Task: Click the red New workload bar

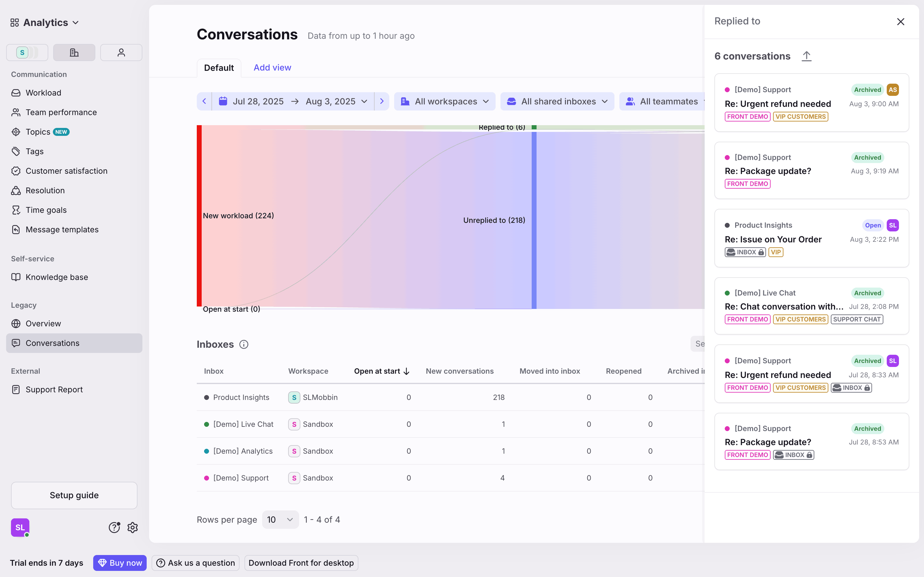Action: pos(199,216)
